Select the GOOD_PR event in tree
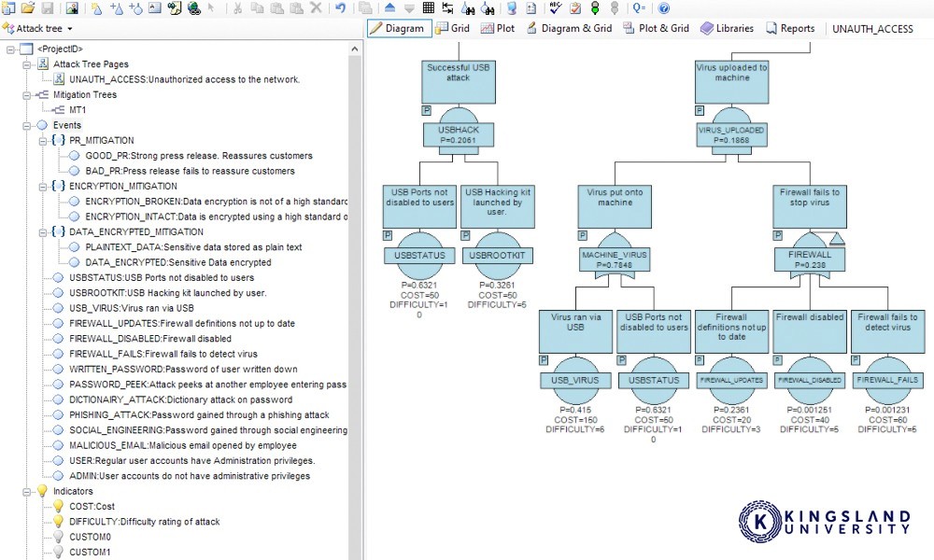 pyautogui.click(x=198, y=155)
